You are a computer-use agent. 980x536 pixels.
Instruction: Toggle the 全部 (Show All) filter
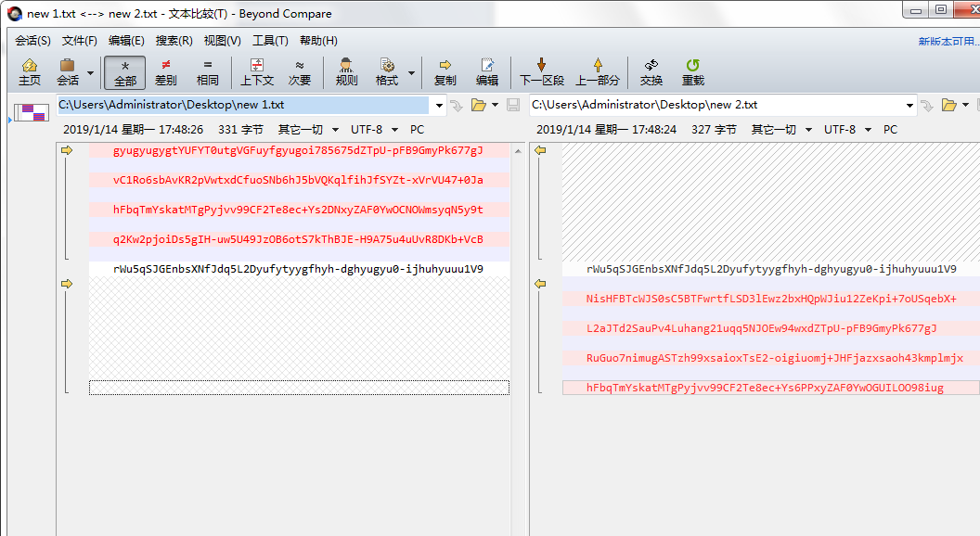[125, 72]
